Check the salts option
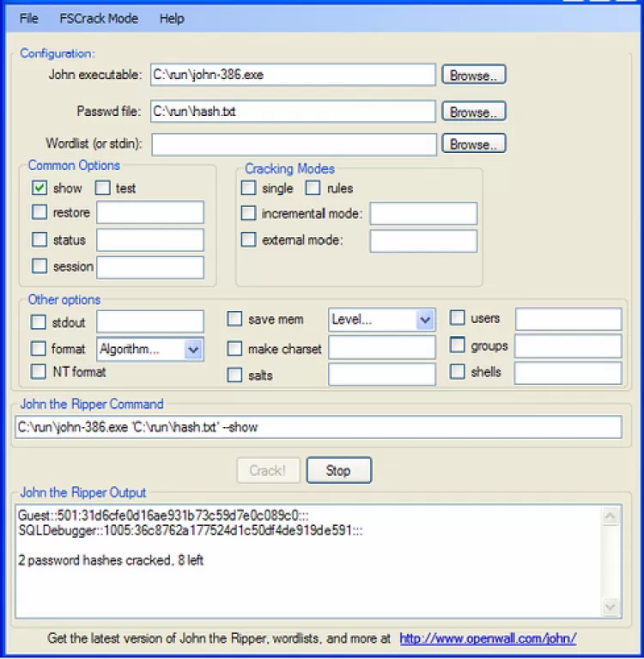This screenshot has height=659, width=644. coord(234,375)
